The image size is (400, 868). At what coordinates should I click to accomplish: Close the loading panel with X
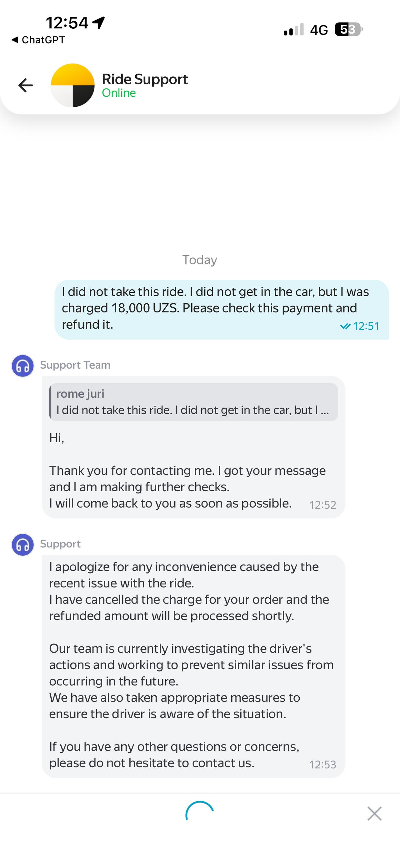click(374, 813)
